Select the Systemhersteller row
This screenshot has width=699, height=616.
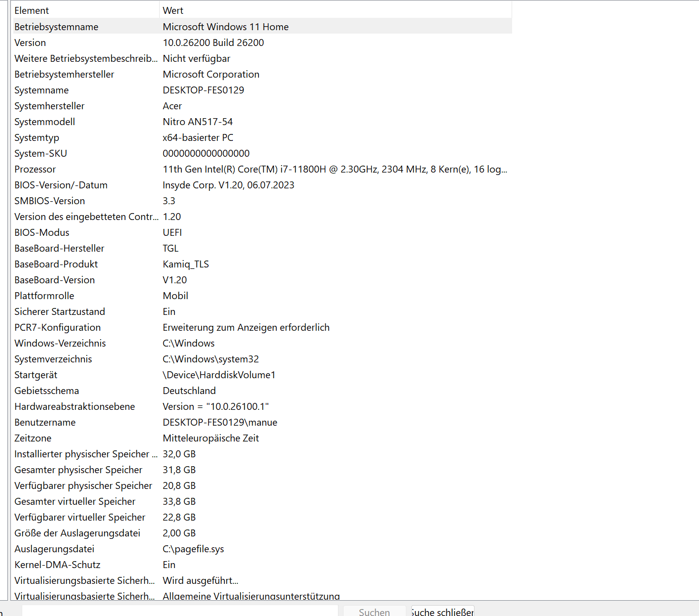[x=262, y=106]
